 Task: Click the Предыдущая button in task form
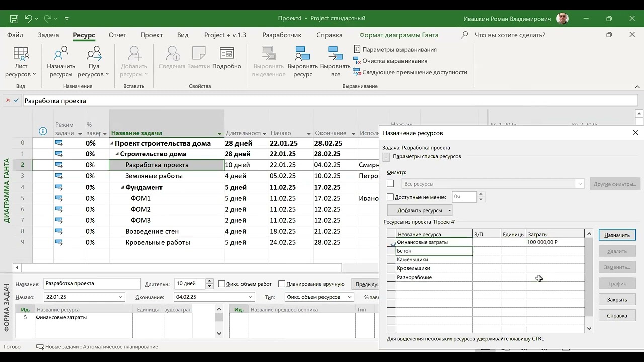(365, 284)
